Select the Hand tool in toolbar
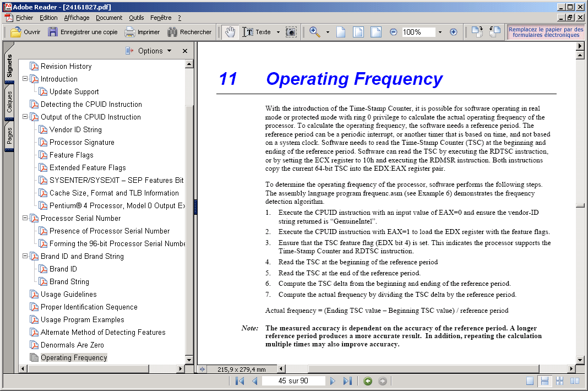 point(230,32)
